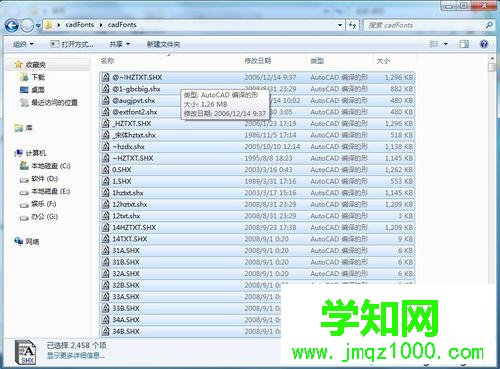
Task: Open recent locations dropdown arrow
Action: [x=38, y=26]
